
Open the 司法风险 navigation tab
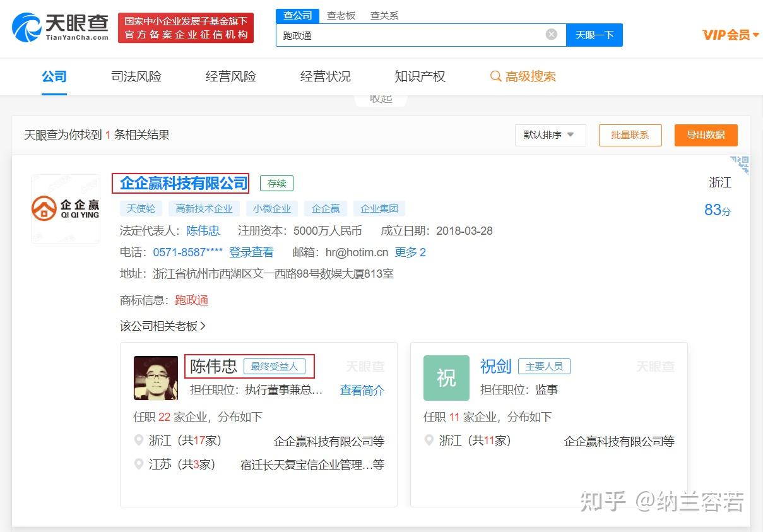(136, 76)
